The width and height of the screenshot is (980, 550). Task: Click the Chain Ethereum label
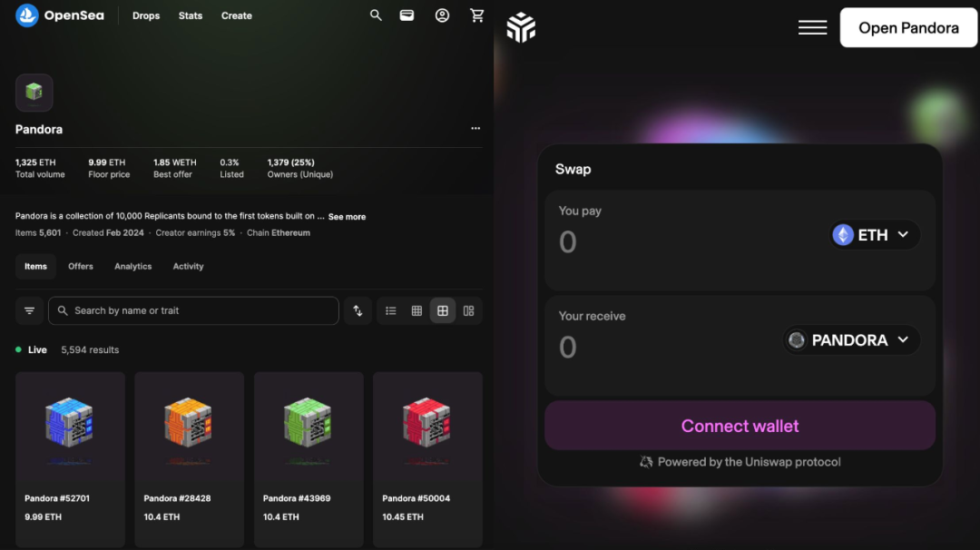(x=279, y=233)
